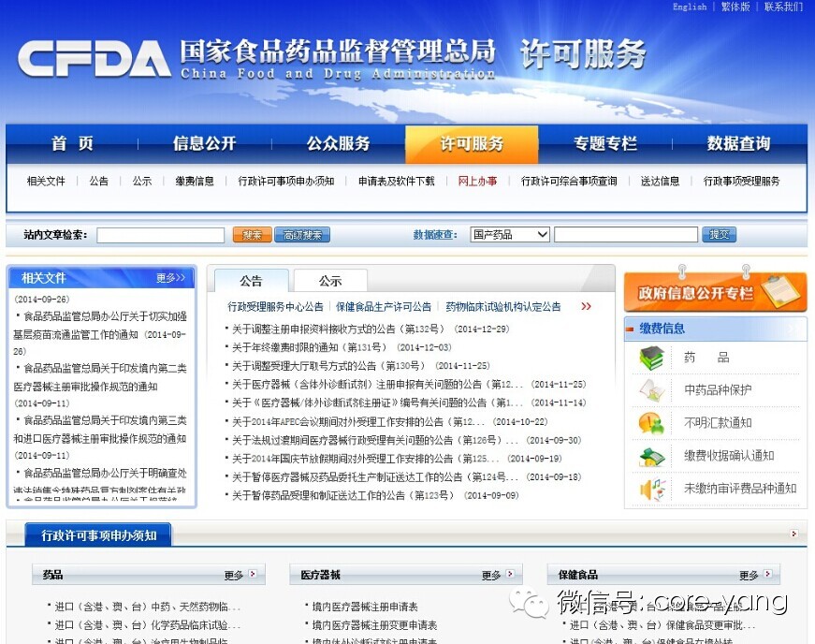815x644 pixels.
Task: Click the 联系我们 link
Action: [x=783, y=7]
